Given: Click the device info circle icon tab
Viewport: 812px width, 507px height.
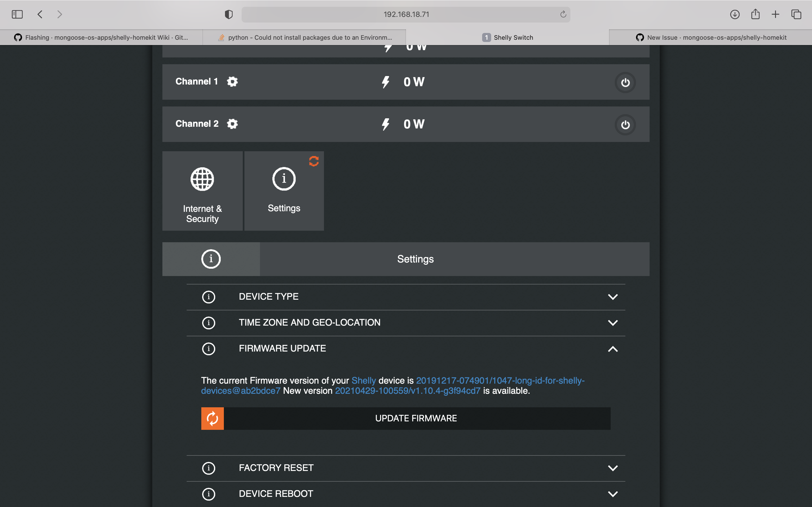Looking at the screenshot, I should point(211,259).
